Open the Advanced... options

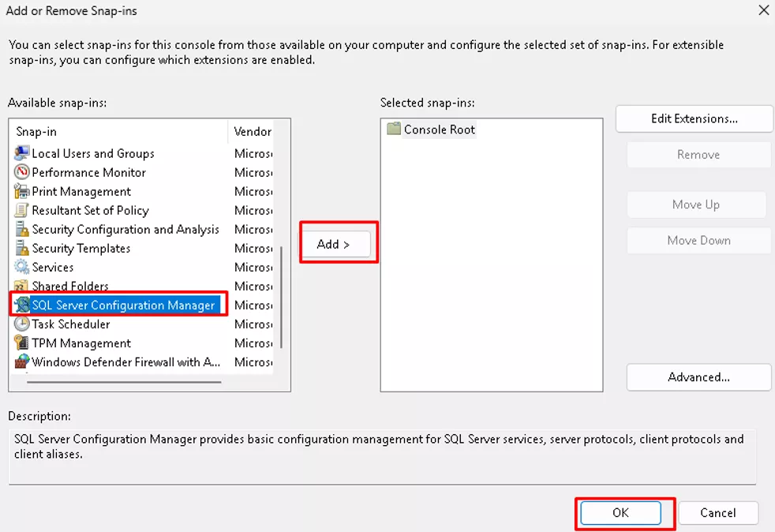[x=699, y=377]
